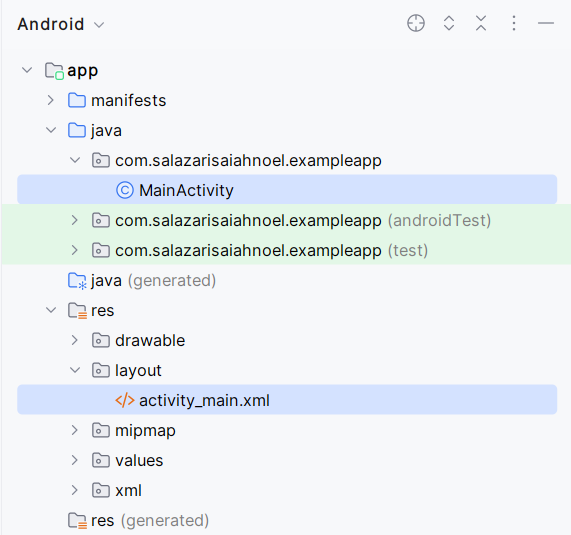Collapse the res folder

pos(51,310)
